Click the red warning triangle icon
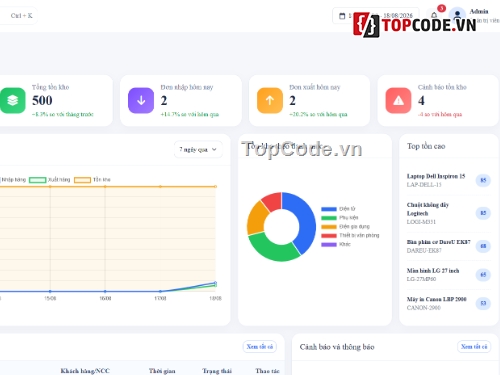Image resolution: width=500 pixels, height=375 pixels. coord(398,100)
